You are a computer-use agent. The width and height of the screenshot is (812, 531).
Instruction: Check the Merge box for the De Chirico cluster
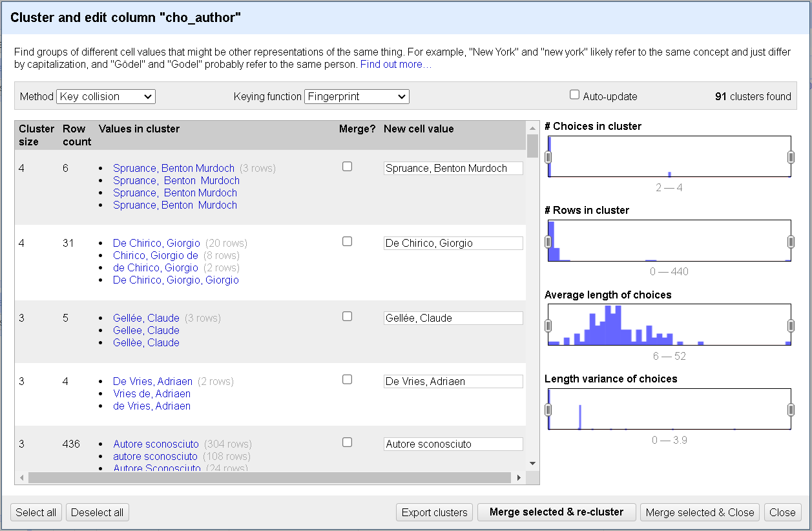(x=347, y=241)
